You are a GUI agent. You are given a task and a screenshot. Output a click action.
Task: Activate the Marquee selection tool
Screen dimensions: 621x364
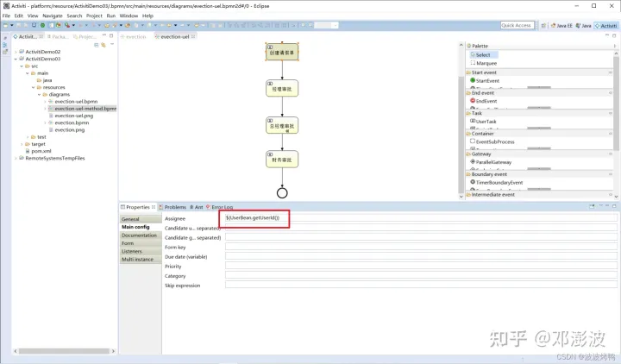click(x=486, y=63)
